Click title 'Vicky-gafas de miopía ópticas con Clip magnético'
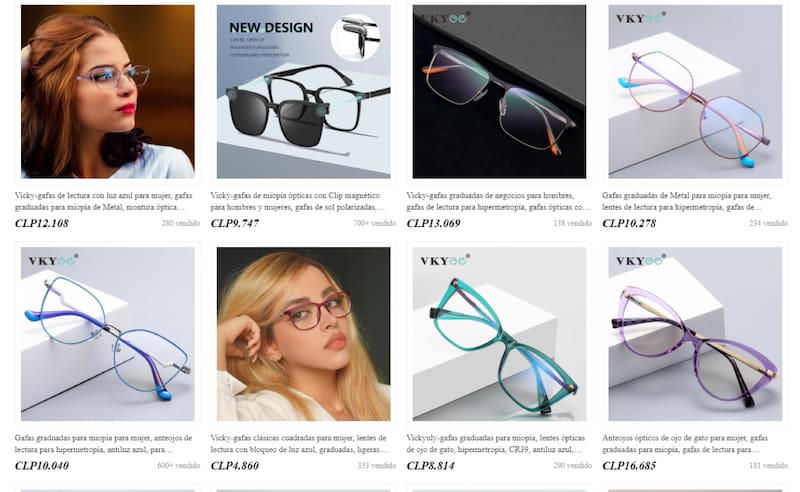Image resolution: width=800 pixels, height=492 pixels. [x=297, y=201]
